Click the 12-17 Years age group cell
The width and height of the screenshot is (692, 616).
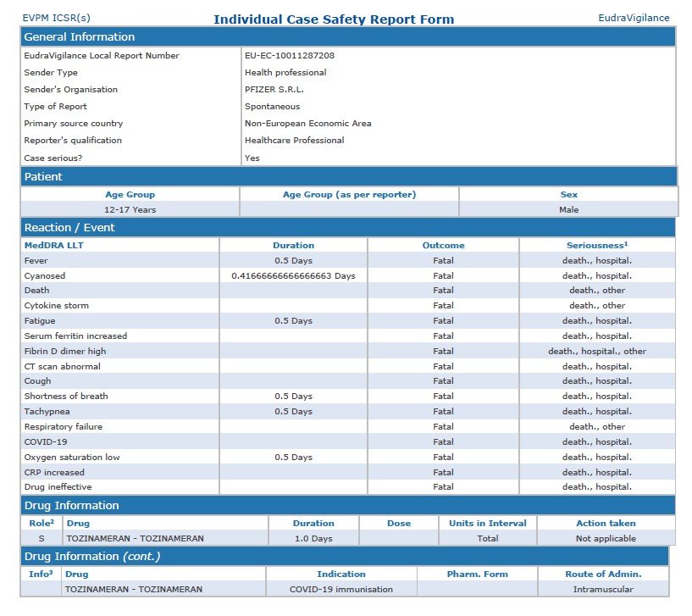click(130, 209)
